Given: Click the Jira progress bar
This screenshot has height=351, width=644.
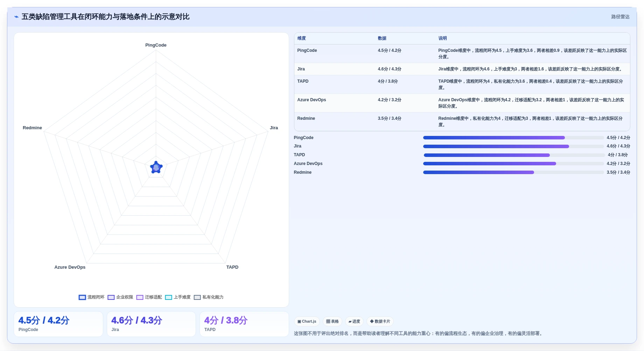Looking at the screenshot, I should click(513, 146).
